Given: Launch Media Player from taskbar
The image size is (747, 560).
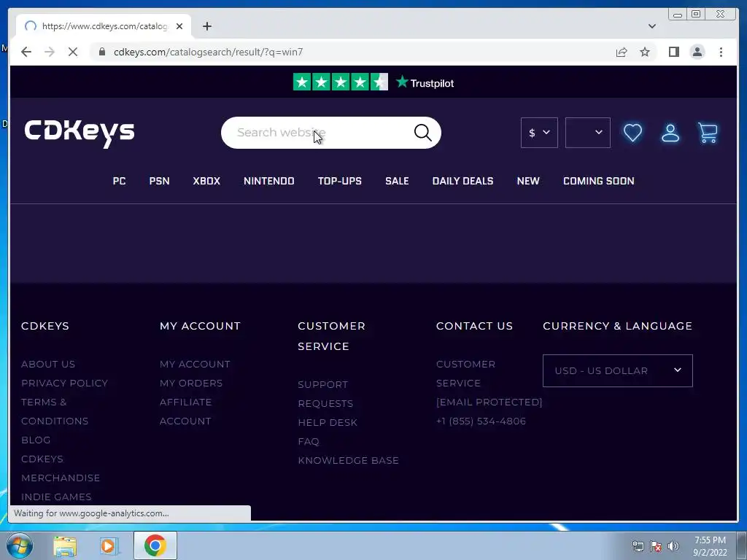Looking at the screenshot, I should tap(109, 545).
